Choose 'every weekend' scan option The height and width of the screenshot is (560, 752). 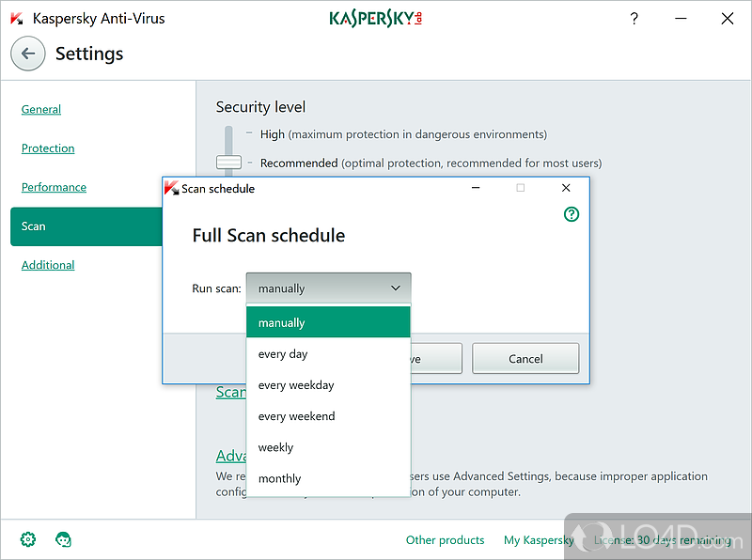click(x=328, y=416)
